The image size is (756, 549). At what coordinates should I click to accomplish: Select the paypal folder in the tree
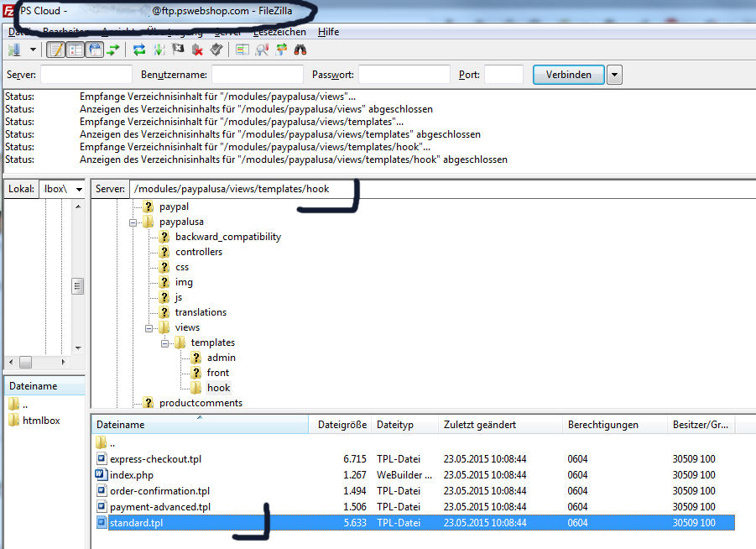[174, 207]
